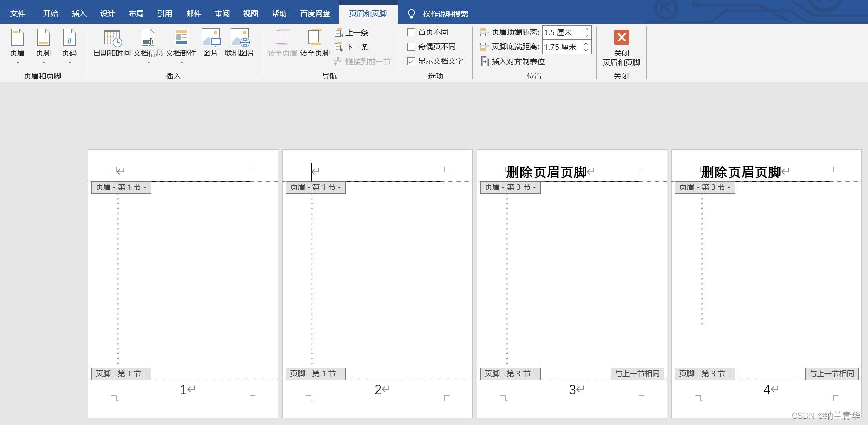
Task: Jump to next section 下一条
Action: click(352, 47)
